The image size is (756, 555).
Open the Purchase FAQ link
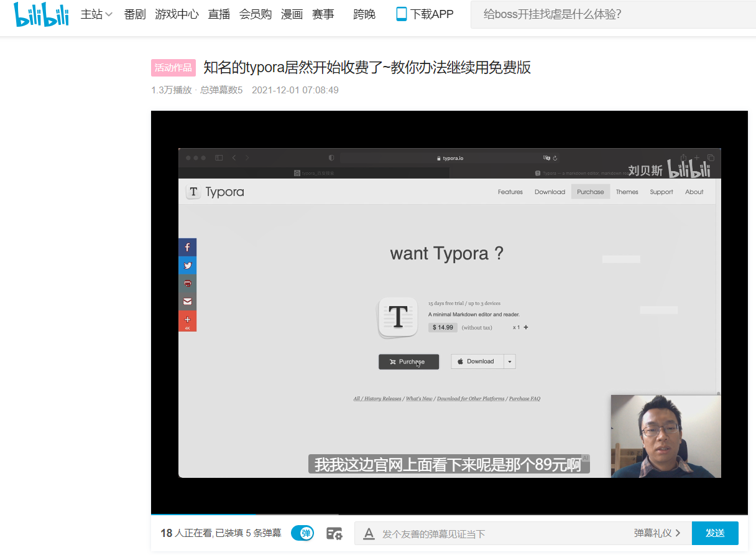pos(525,398)
